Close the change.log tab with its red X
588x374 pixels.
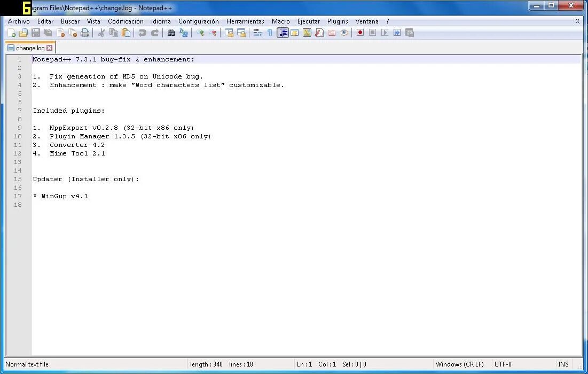(x=50, y=48)
